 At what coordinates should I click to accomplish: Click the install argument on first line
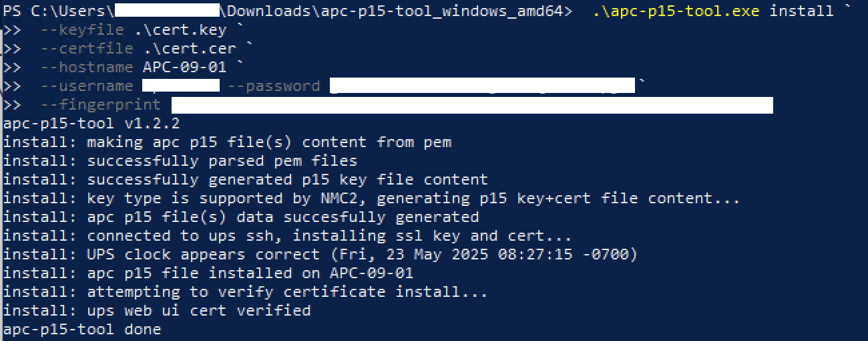tap(802, 11)
